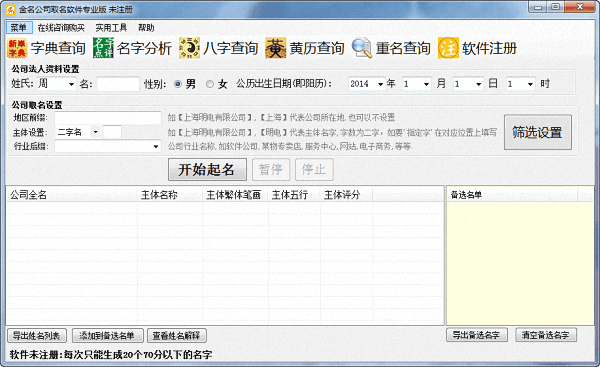Click the 名字分析 toolbar label
The image size is (600, 367).
click(144, 48)
